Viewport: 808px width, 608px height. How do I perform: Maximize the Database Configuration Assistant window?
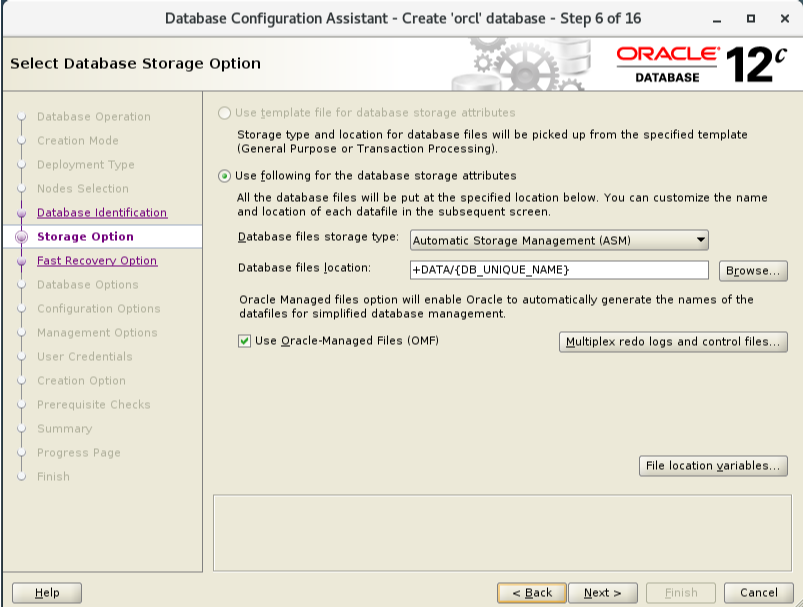point(751,19)
